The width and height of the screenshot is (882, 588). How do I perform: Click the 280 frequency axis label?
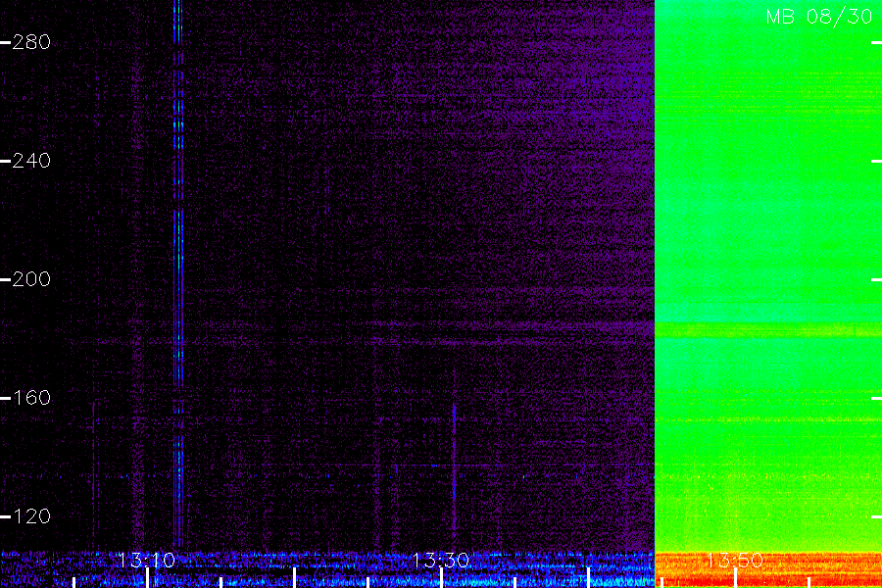pos(31,42)
